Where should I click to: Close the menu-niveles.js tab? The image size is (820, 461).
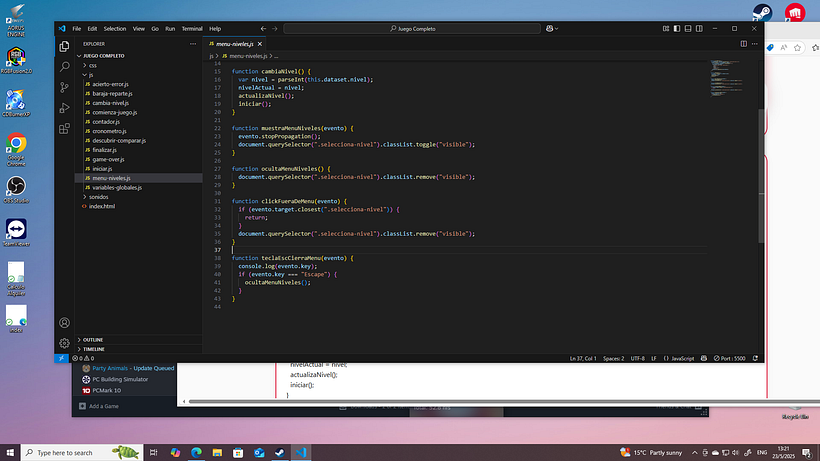click(x=260, y=44)
